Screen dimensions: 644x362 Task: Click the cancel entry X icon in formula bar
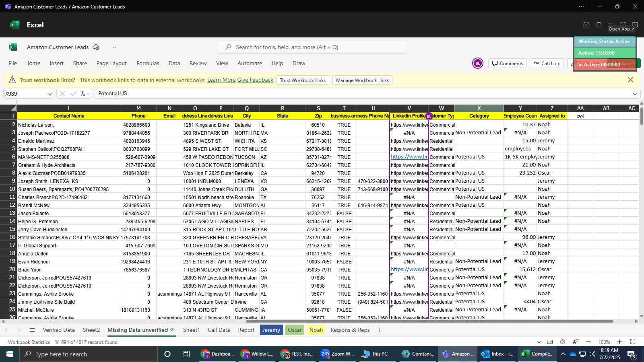pos(62,94)
